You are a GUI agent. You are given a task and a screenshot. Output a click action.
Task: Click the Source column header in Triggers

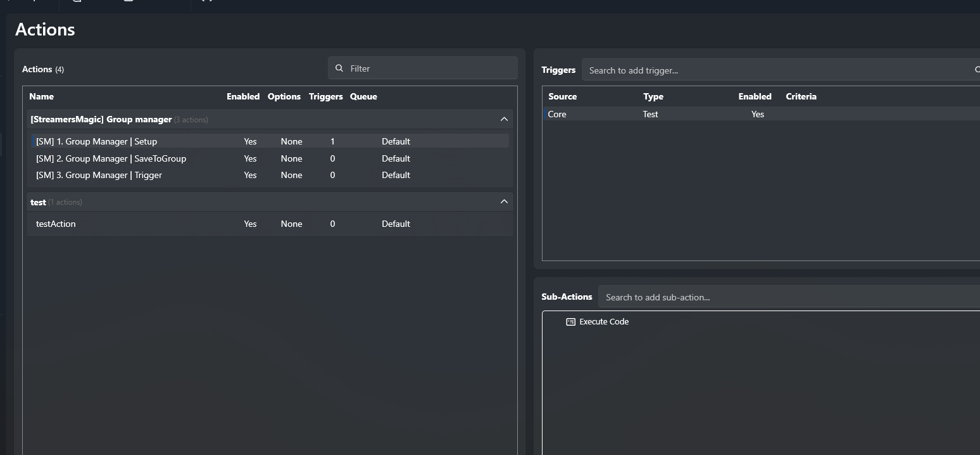point(562,96)
